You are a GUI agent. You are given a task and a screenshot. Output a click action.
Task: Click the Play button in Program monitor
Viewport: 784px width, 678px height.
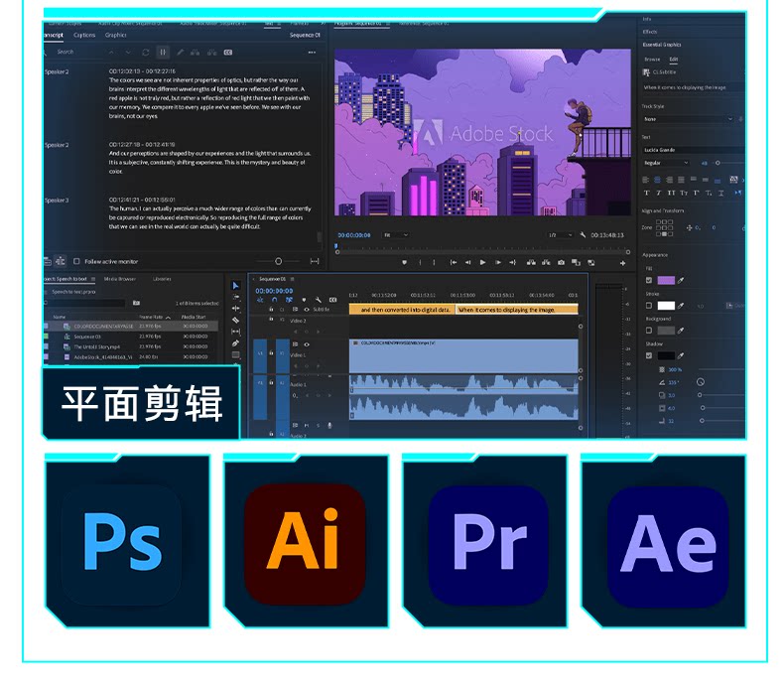click(482, 262)
